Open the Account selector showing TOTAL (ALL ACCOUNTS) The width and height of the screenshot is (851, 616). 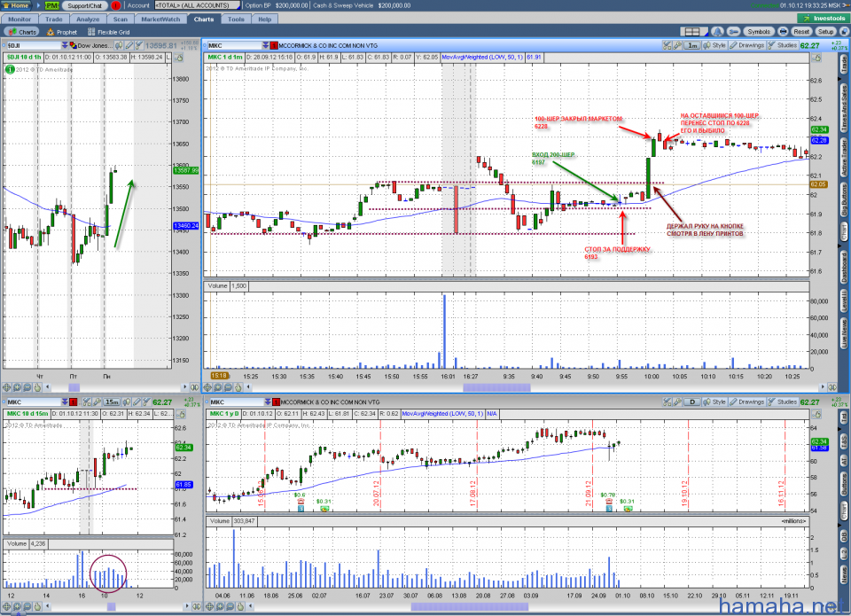point(198,5)
